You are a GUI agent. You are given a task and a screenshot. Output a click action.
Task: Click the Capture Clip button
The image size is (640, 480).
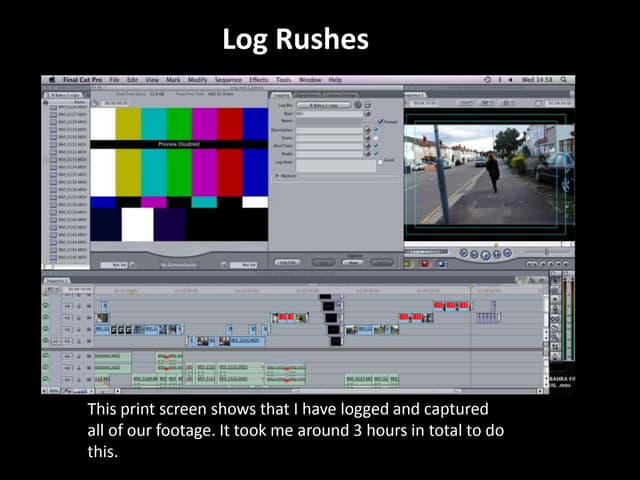pos(323,262)
